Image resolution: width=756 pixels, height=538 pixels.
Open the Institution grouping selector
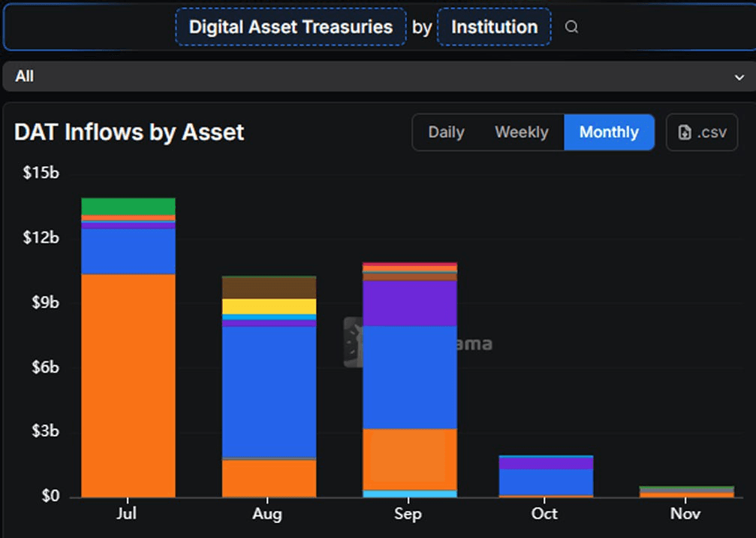pyautogui.click(x=494, y=27)
